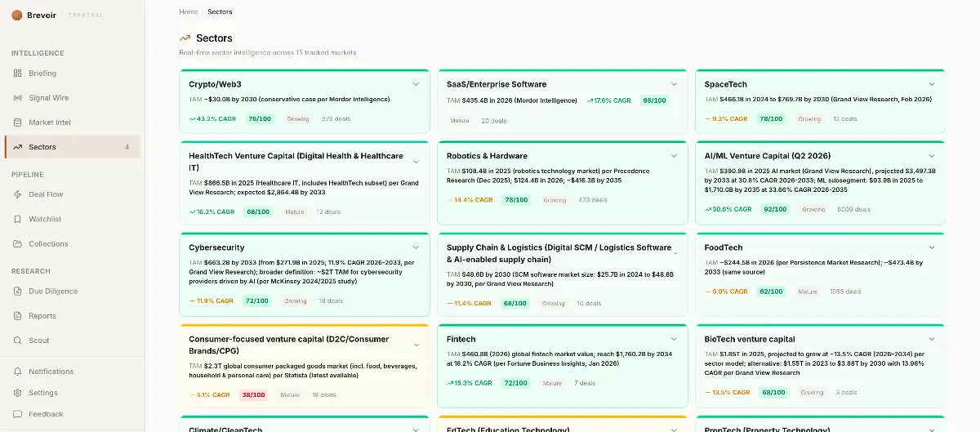Viewport: 980px width, 432px height.
Task: Click the Brevoir logo icon
Action: (17, 15)
